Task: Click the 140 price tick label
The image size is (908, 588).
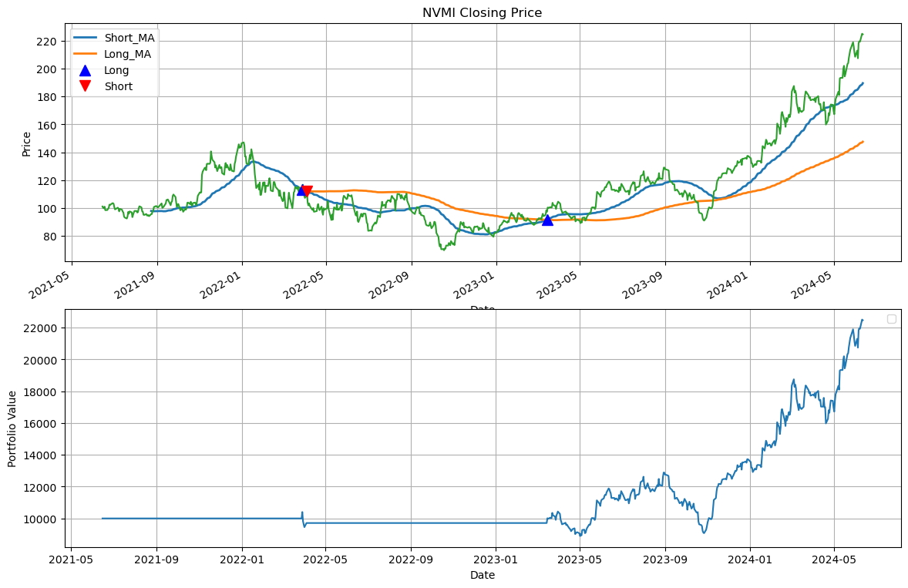Action: click(x=45, y=153)
